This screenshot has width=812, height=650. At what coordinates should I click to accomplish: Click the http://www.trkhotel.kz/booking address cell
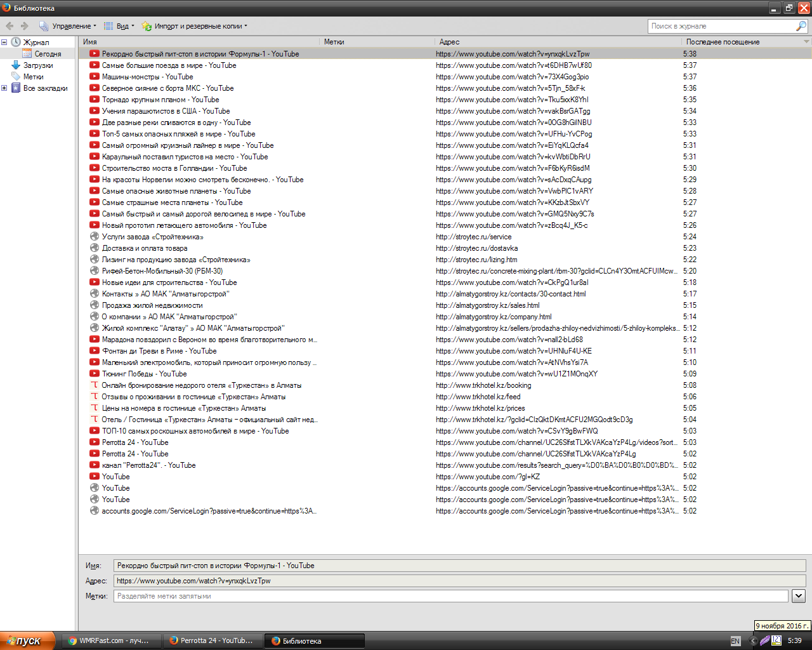tap(483, 385)
